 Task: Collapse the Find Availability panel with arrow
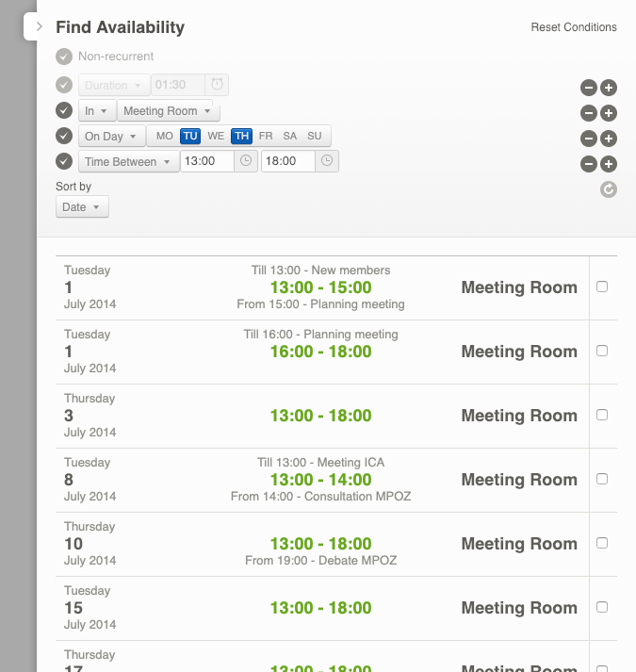39,27
